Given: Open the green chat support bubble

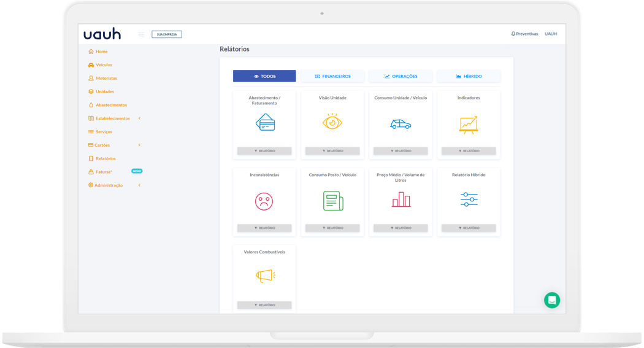Looking at the screenshot, I should coord(551,300).
